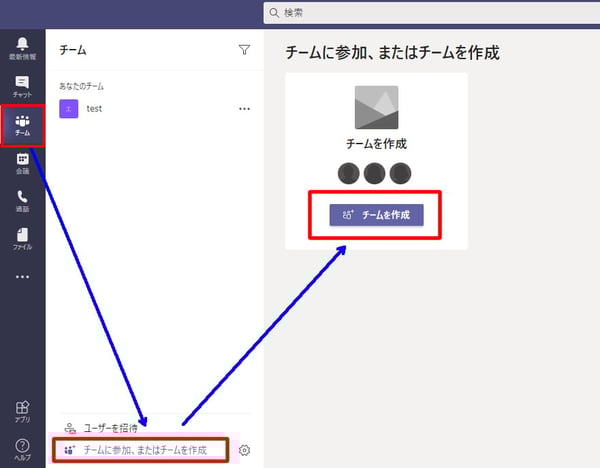The width and height of the screenshot is (600, 468).
Task: Open the Apps icon in sidebar
Action: point(22,410)
